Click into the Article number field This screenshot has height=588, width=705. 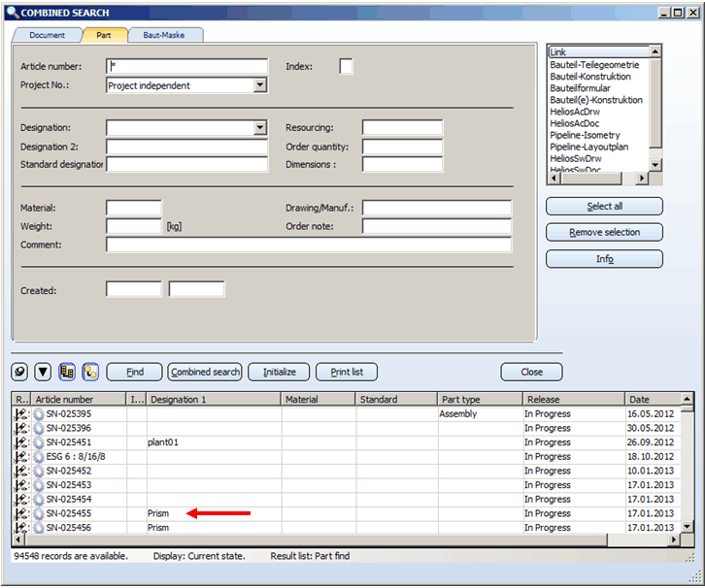(186, 67)
